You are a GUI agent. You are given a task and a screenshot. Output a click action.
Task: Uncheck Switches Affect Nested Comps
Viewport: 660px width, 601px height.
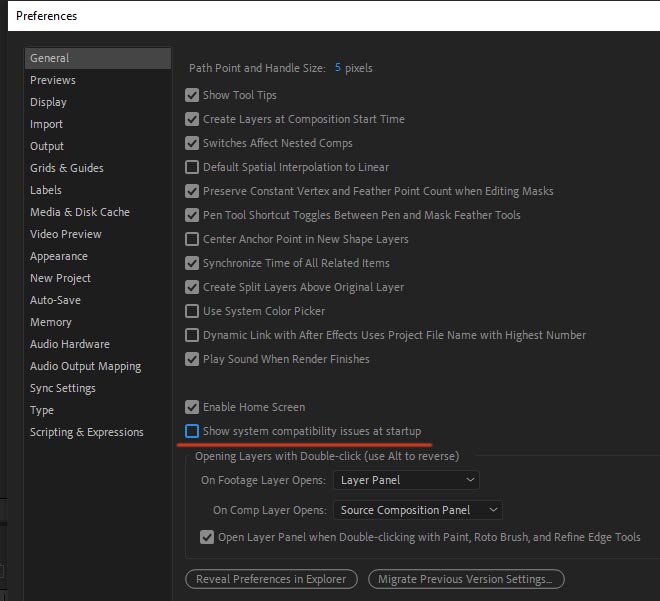point(192,143)
